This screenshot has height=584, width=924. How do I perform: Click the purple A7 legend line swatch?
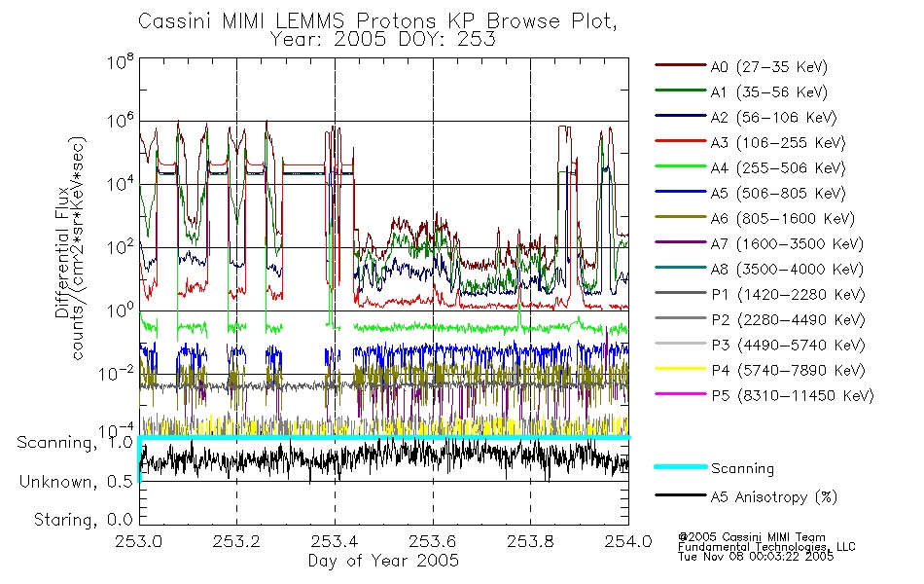pos(681,241)
